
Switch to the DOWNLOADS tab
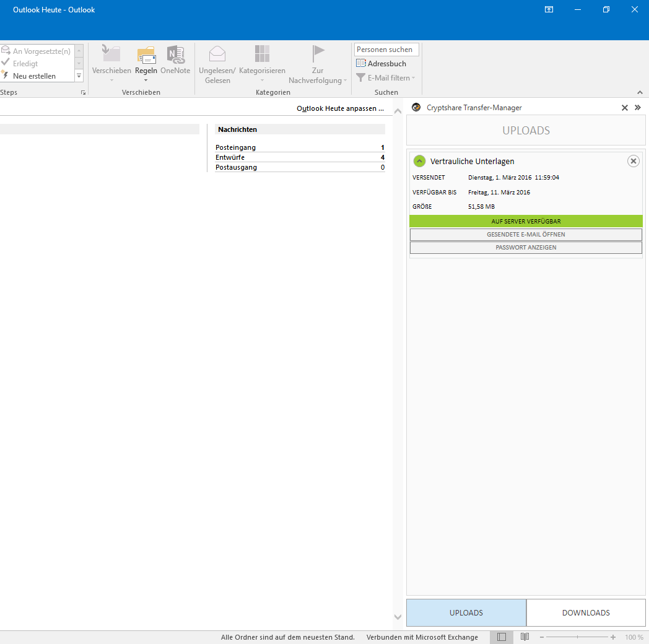coord(586,612)
